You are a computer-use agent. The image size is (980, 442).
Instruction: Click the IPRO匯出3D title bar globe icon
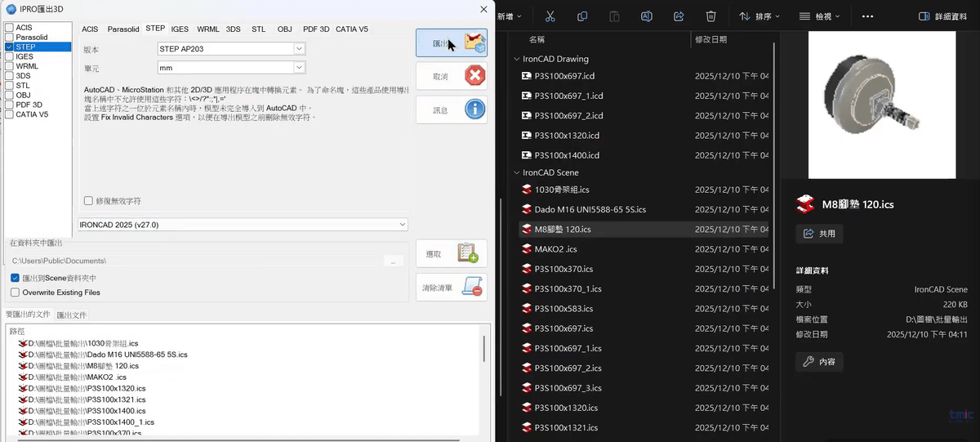[x=10, y=8]
